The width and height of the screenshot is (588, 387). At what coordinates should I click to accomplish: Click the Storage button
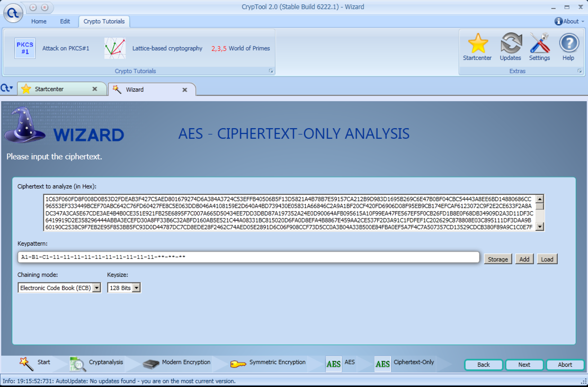click(x=497, y=259)
